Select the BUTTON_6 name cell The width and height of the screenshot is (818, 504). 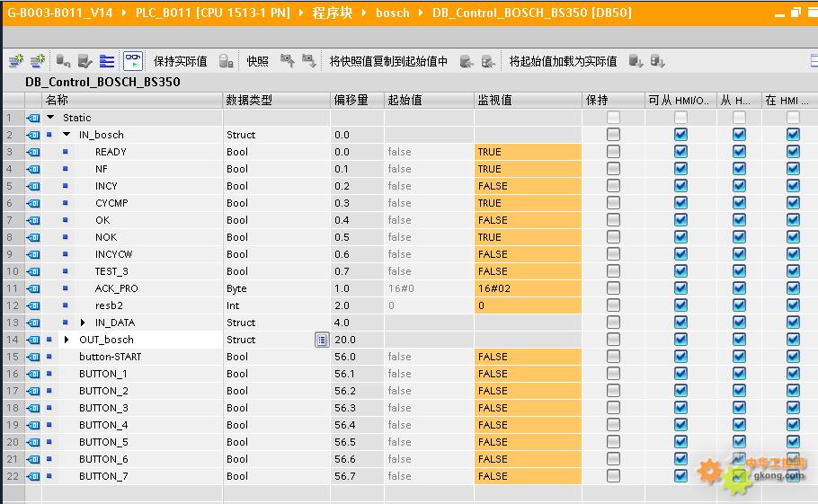pos(132,459)
